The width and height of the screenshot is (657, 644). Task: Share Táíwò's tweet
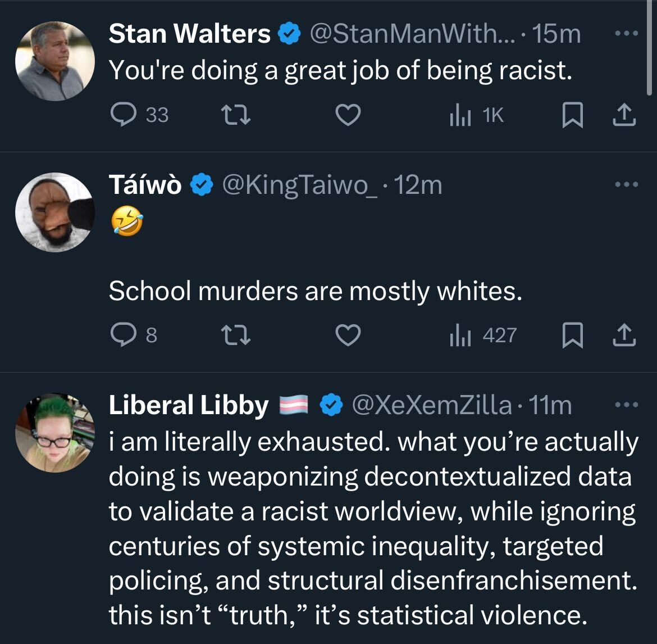tap(625, 335)
